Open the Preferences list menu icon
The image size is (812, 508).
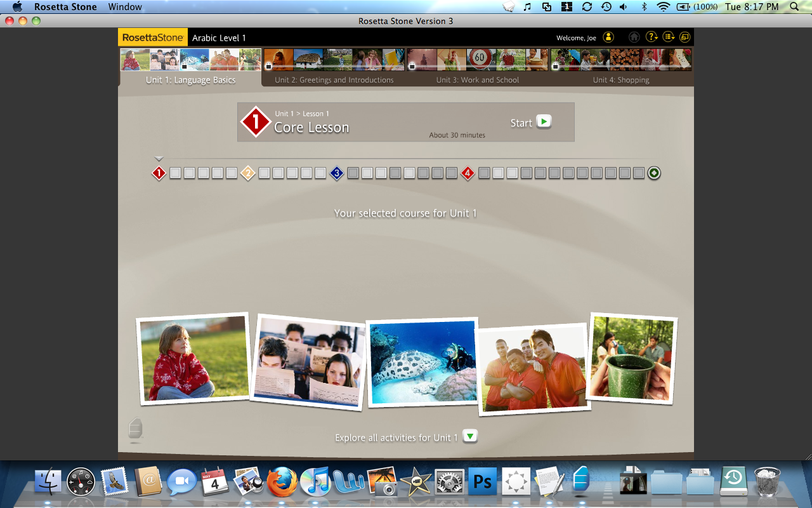[669, 37]
